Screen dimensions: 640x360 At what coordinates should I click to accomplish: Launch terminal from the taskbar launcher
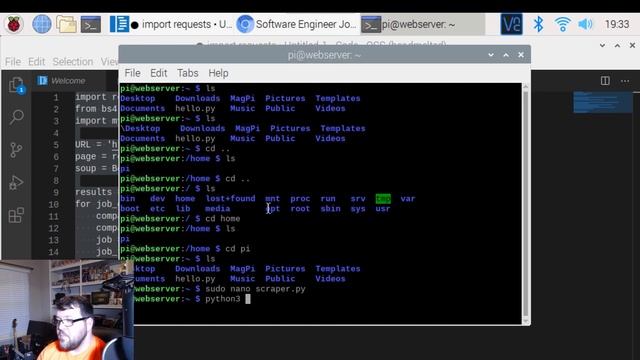point(91,24)
